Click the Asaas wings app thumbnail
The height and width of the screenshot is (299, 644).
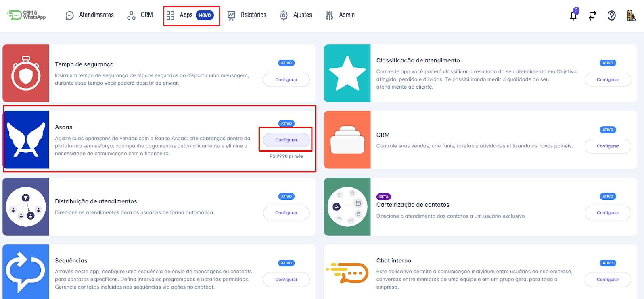point(26,139)
